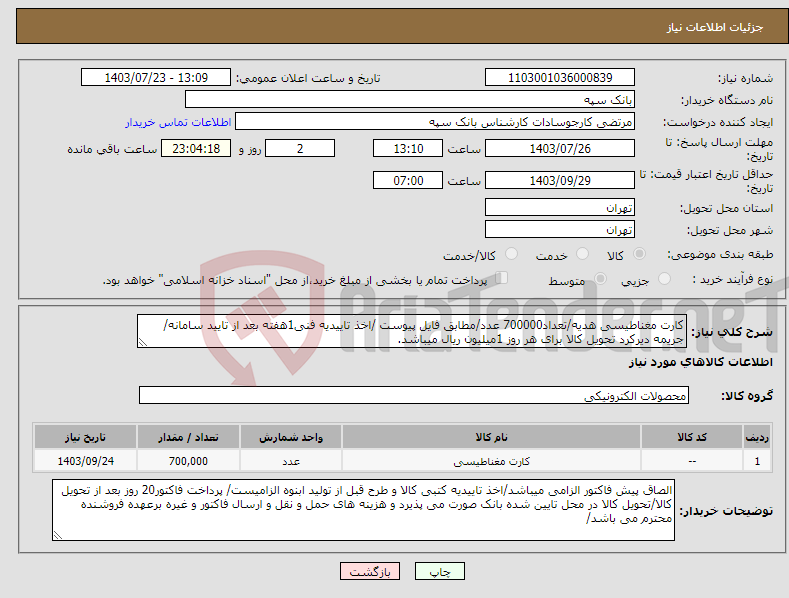Click the remaining time field 23:04:18
The height and width of the screenshot is (598, 789).
[196, 148]
